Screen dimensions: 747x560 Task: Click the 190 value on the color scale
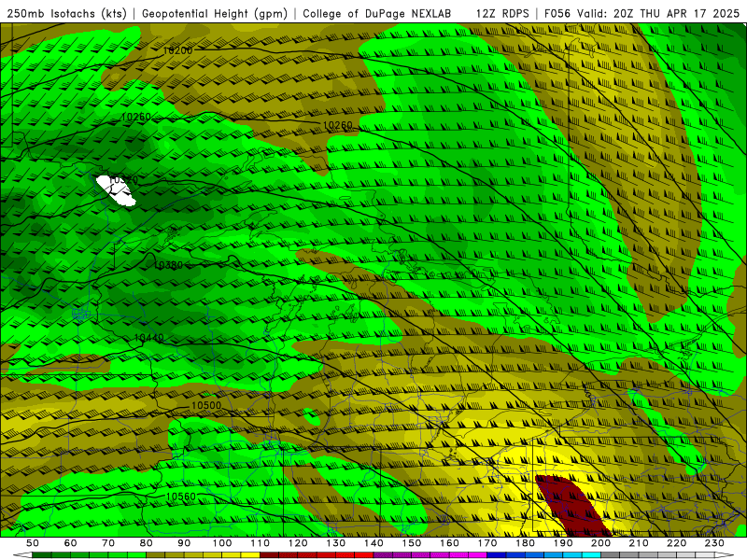[x=563, y=543]
